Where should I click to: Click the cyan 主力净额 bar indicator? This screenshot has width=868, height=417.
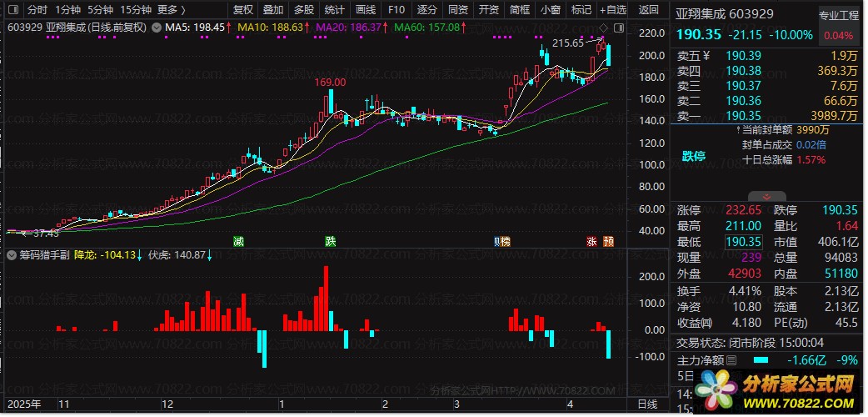click(761, 360)
